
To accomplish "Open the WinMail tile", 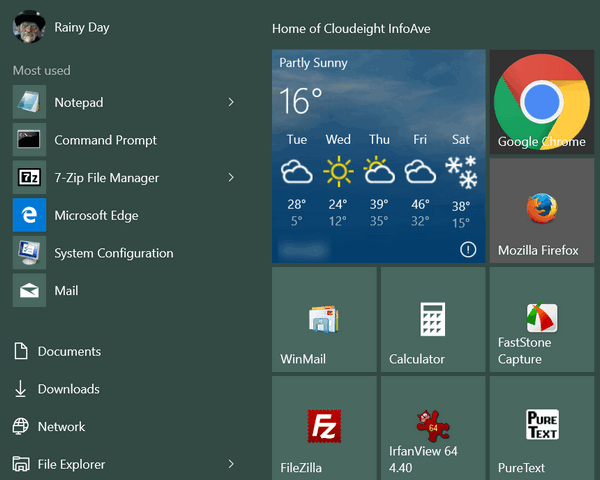I will (x=324, y=320).
